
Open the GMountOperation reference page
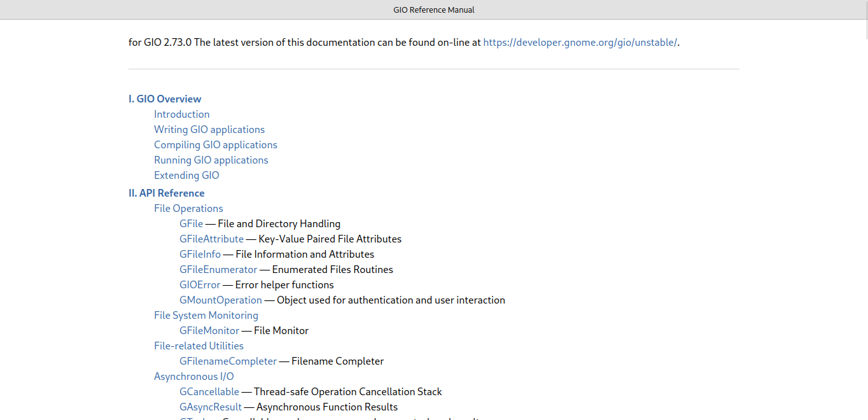221,300
